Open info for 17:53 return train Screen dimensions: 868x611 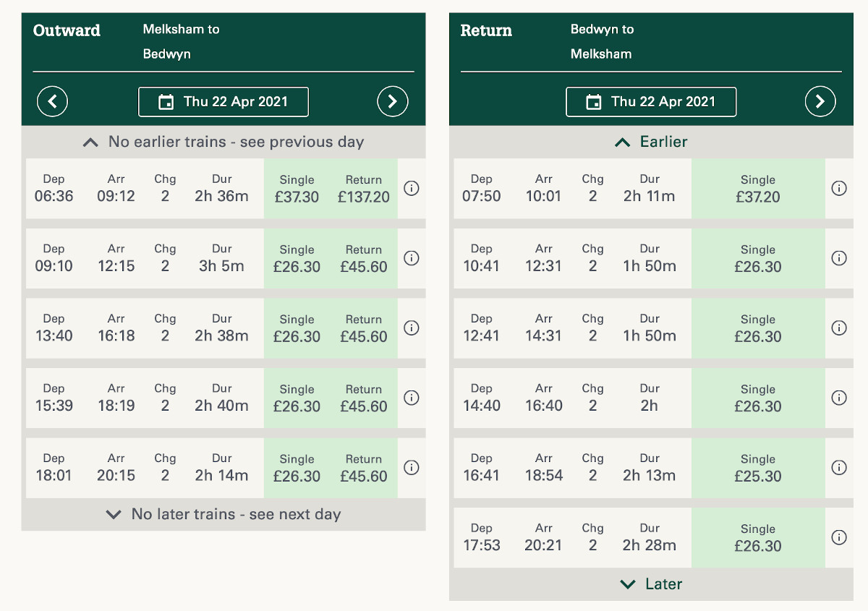[839, 537]
